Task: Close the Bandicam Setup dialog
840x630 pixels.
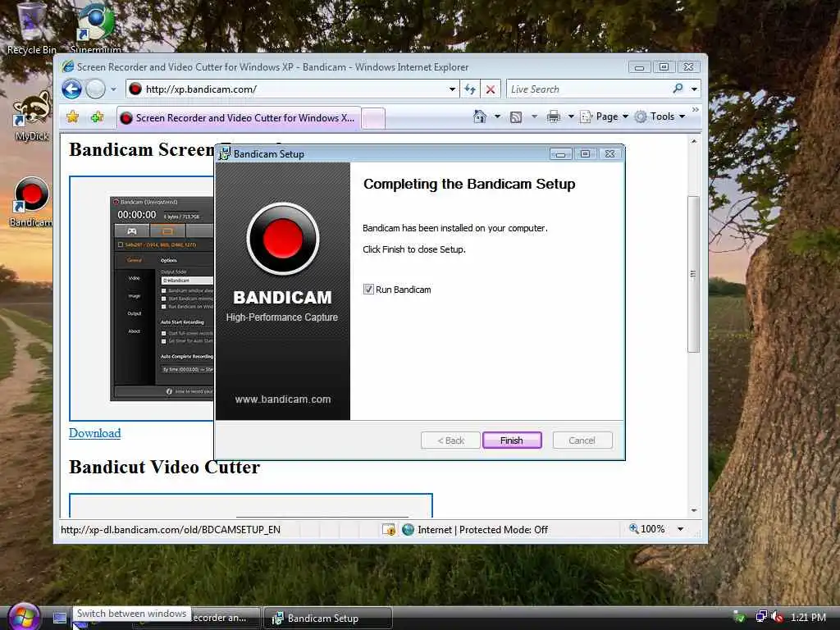Action: tap(609, 154)
